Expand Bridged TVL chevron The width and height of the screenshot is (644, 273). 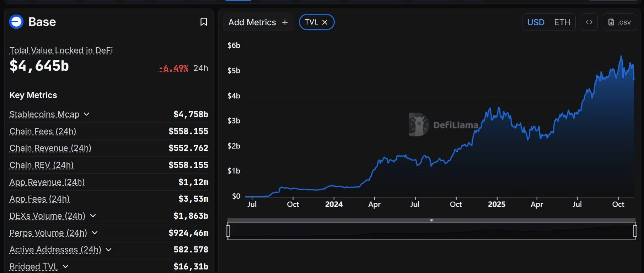[x=65, y=266]
